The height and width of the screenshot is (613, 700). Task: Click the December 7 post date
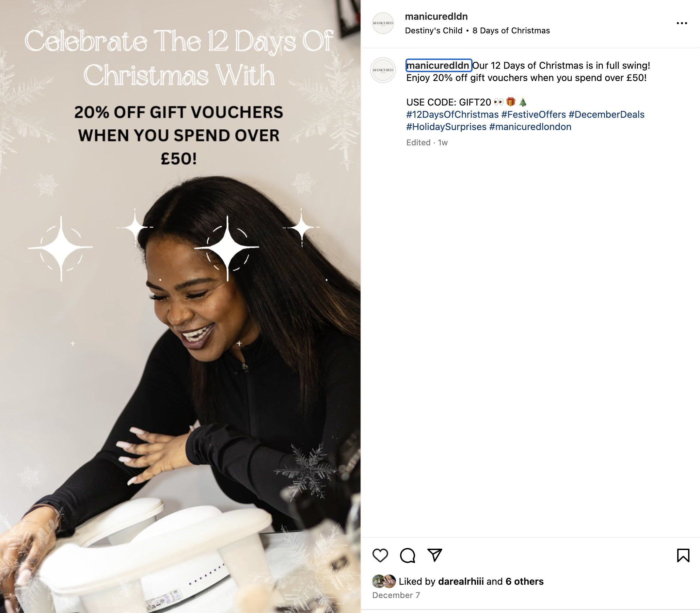coord(396,595)
